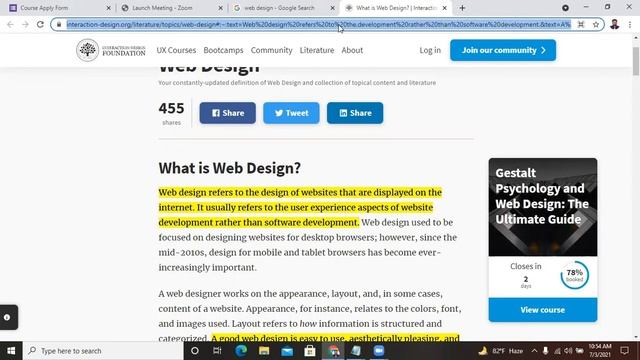The height and width of the screenshot is (360, 640).
Task: Switch to the web design Google Search tab
Action: tap(283, 8)
